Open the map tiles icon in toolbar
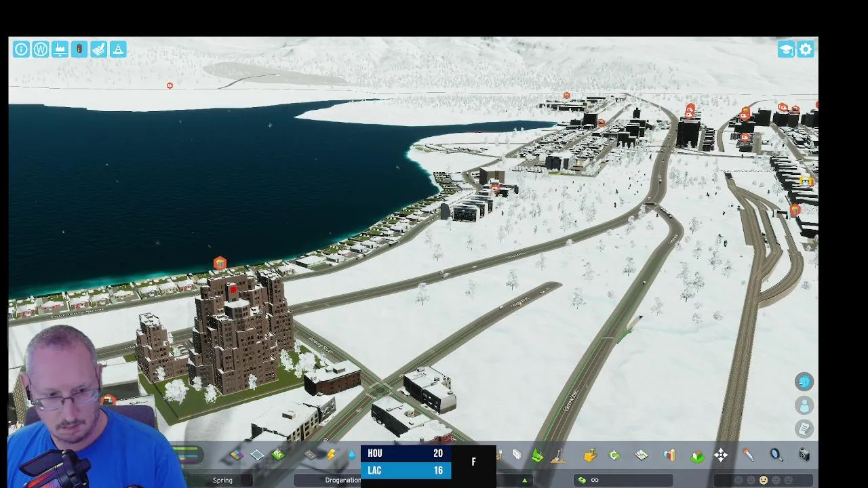868x488 pixels. [x=642, y=455]
